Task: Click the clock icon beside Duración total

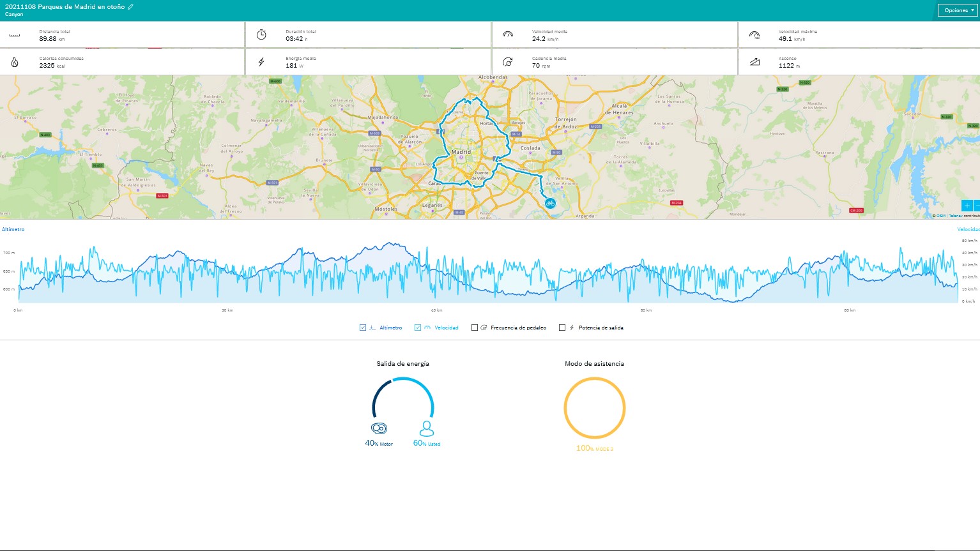Action: [x=261, y=34]
